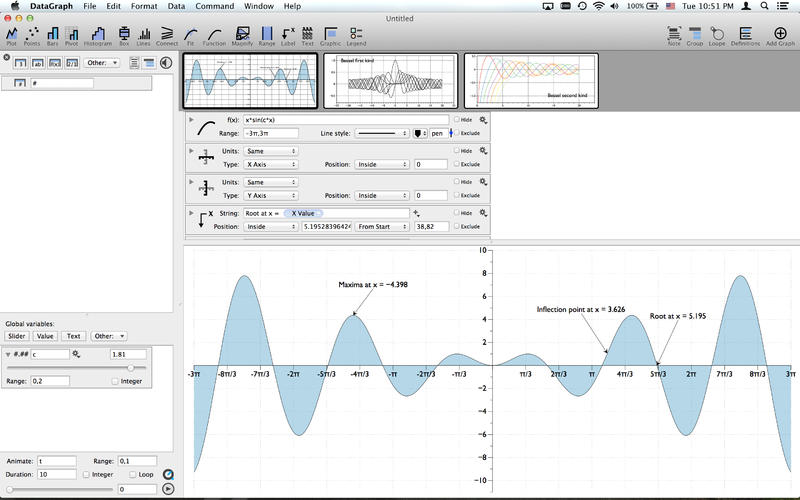
Task: Toggle Hide checkbox for the f(x) function
Action: click(457, 119)
